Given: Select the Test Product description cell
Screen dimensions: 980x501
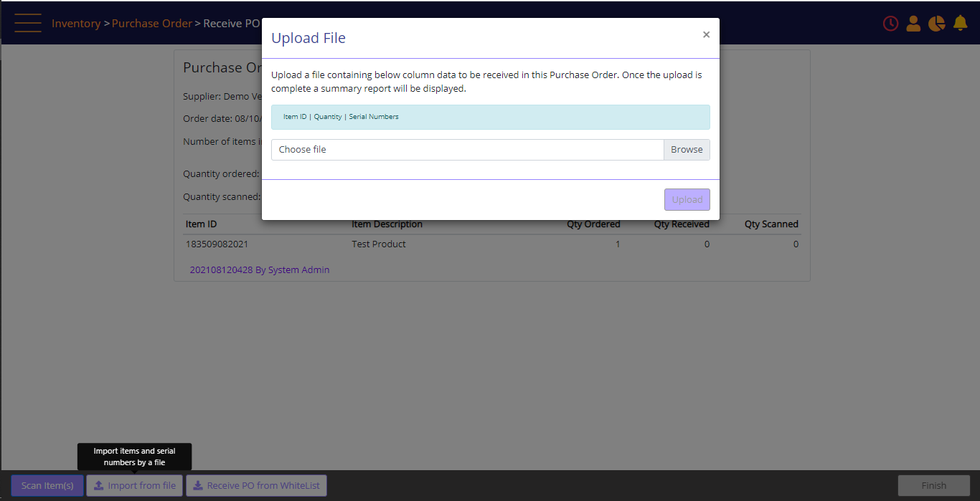Looking at the screenshot, I should coord(379,244).
